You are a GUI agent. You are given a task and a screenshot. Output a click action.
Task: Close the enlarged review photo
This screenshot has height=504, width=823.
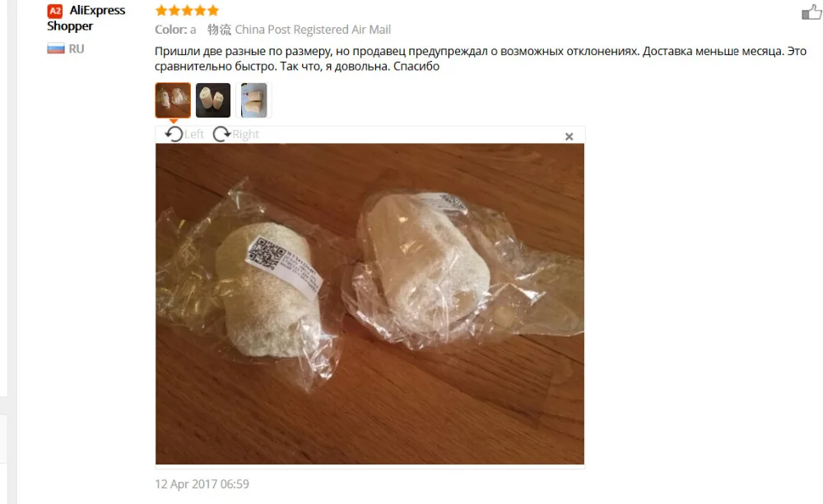click(569, 136)
